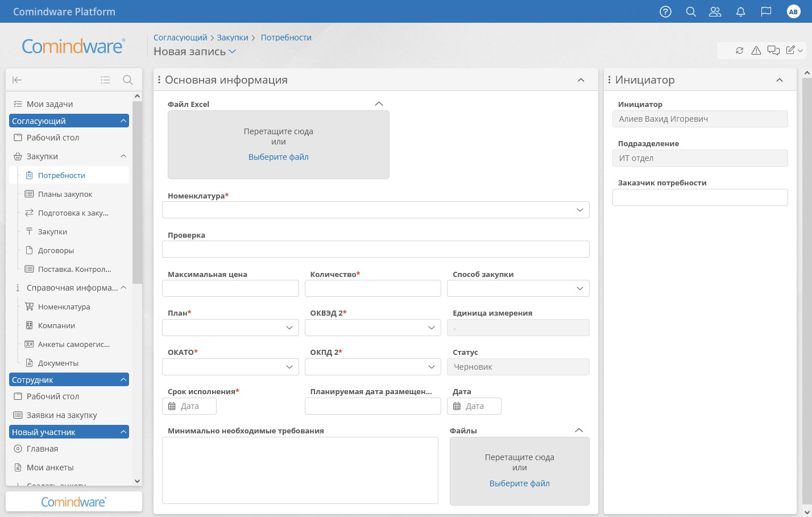Click the refresh icon in form toolbar
The height and width of the screenshot is (517, 812).
click(739, 50)
